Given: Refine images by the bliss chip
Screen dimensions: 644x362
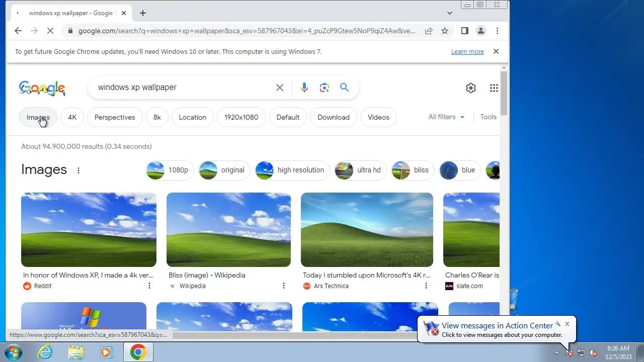Looking at the screenshot, I should coord(413,170).
